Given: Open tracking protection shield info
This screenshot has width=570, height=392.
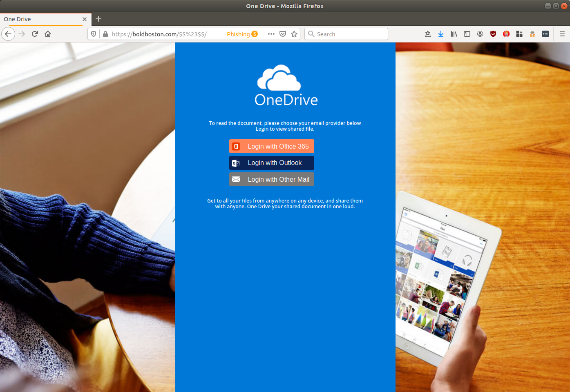Looking at the screenshot, I should tap(94, 34).
